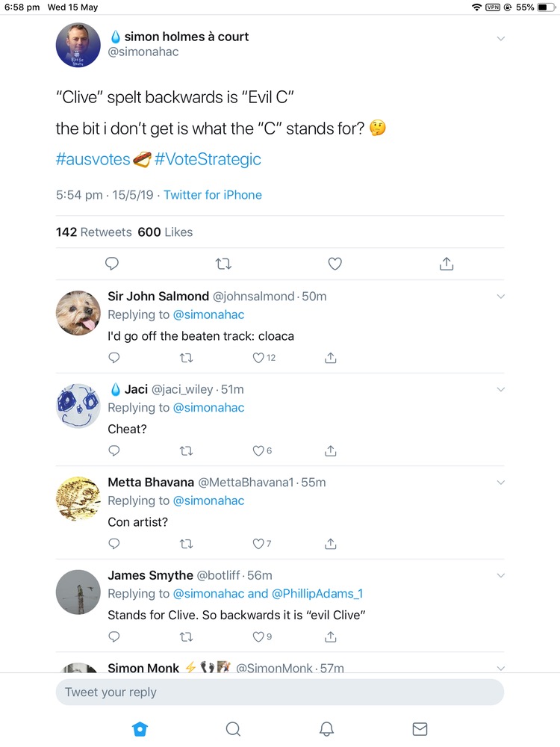Retweet Jaci's "Cheat?" reply

187,450
